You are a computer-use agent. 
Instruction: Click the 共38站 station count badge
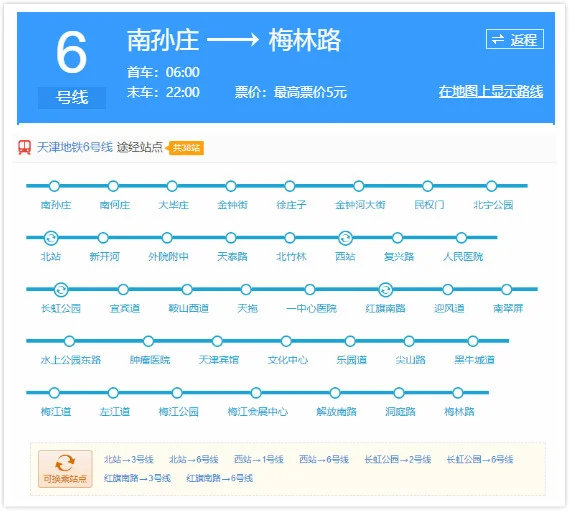point(186,148)
